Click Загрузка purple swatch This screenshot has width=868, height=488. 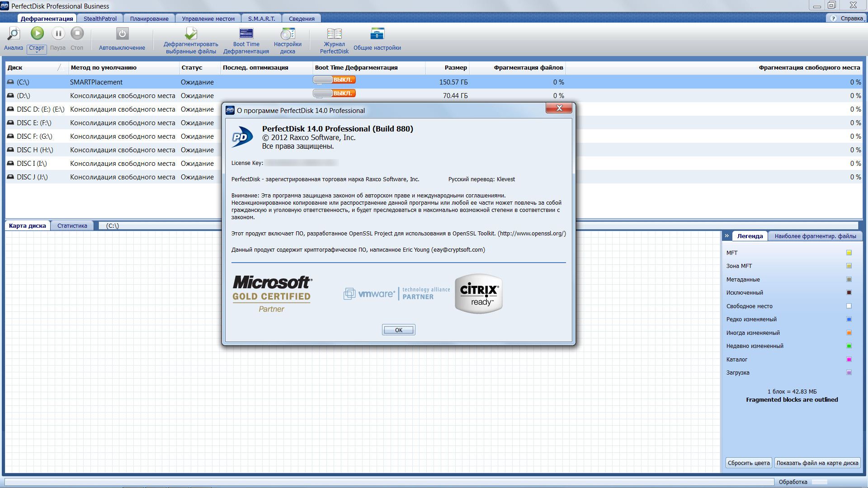pos(849,373)
